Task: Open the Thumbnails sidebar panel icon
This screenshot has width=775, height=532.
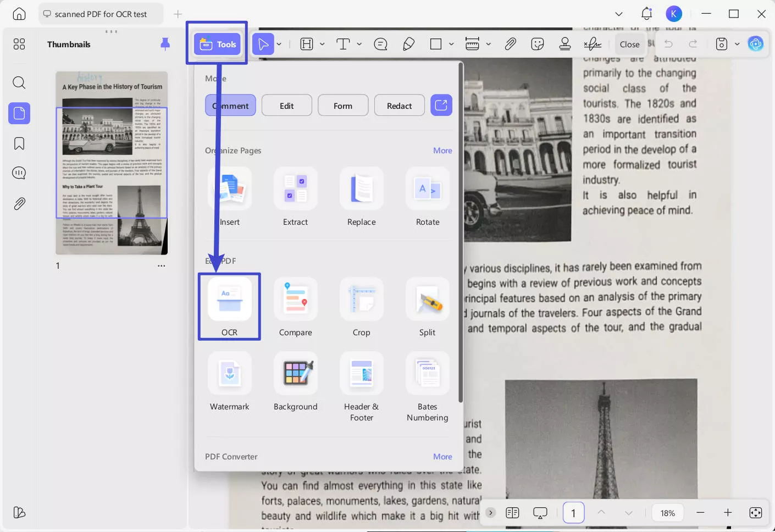Action: [x=19, y=113]
